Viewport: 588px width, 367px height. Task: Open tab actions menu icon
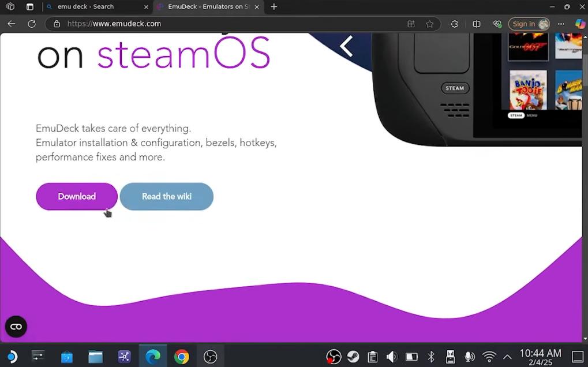coord(29,7)
